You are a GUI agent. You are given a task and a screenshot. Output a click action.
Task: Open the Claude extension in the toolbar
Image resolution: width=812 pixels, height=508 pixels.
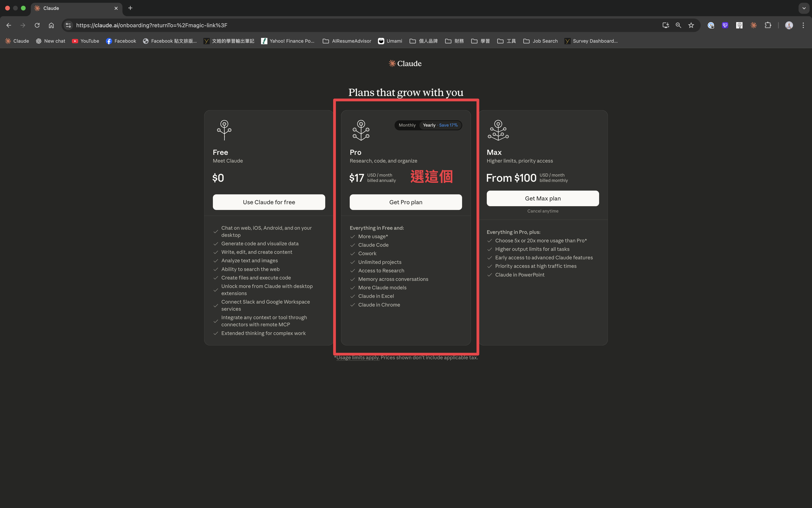coord(754,25)
